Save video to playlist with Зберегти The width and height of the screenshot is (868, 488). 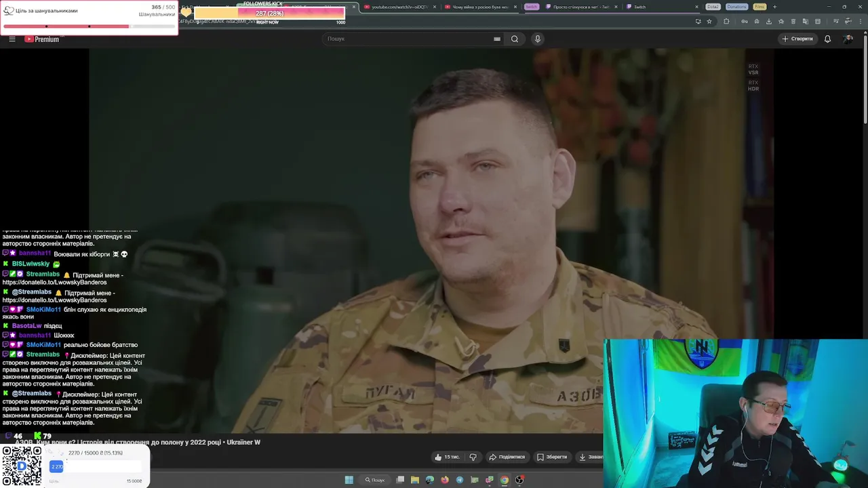point(552,457)
